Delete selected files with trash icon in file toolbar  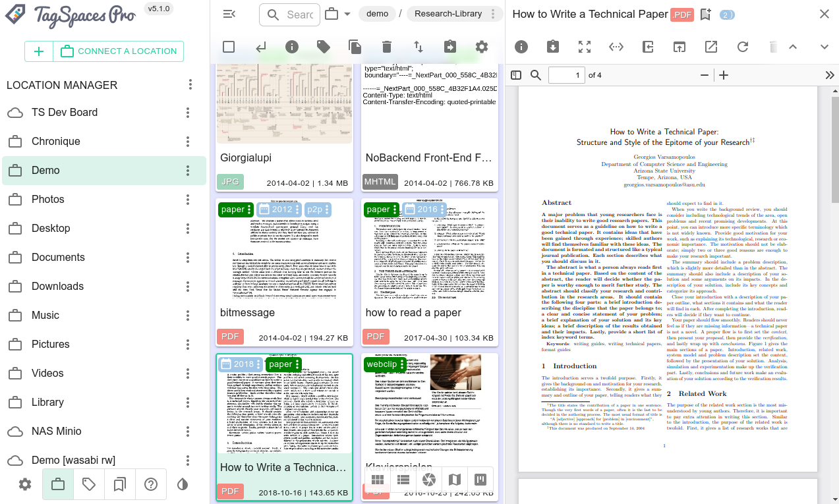387,47
